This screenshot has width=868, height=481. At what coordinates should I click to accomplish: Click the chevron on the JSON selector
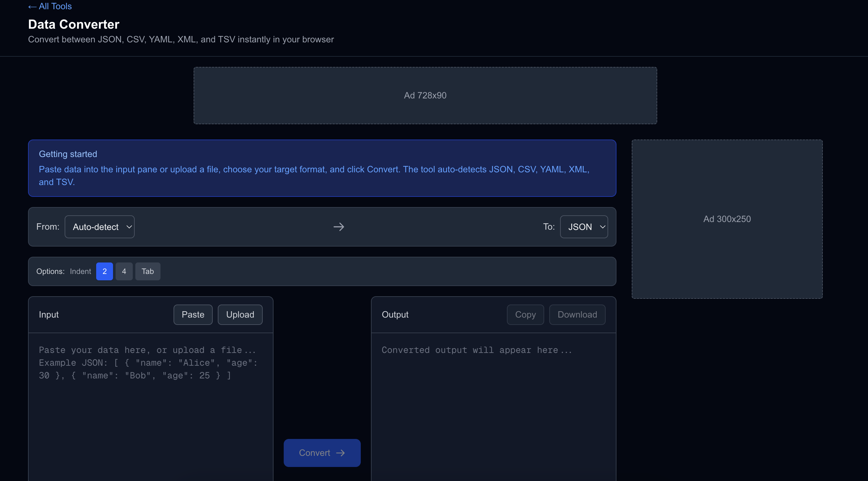(602, 226)
